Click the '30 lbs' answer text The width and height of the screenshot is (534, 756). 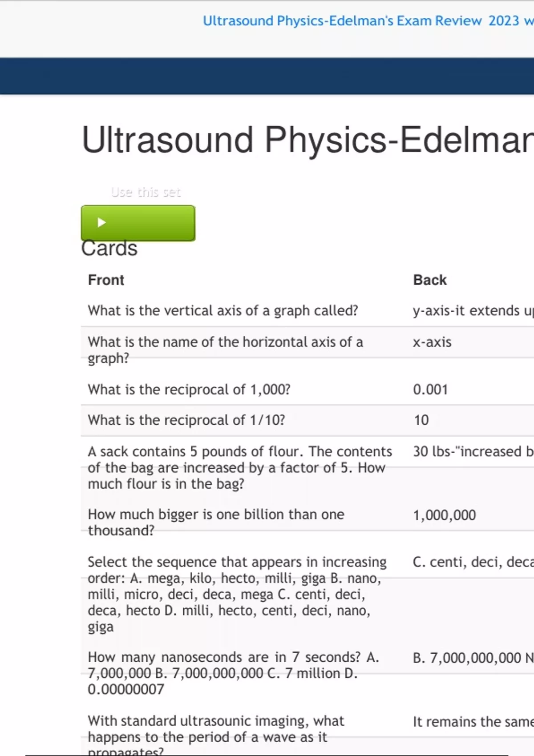pos(472,452)
